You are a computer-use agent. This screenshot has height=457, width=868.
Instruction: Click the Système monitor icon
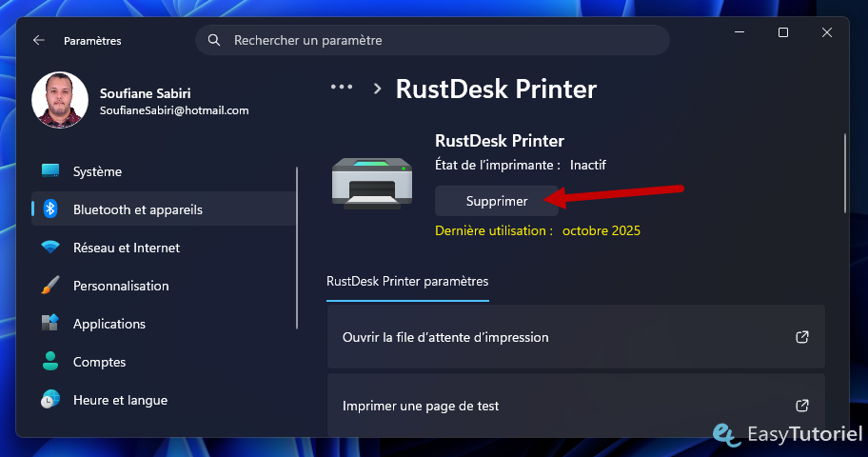click(50, 170)
